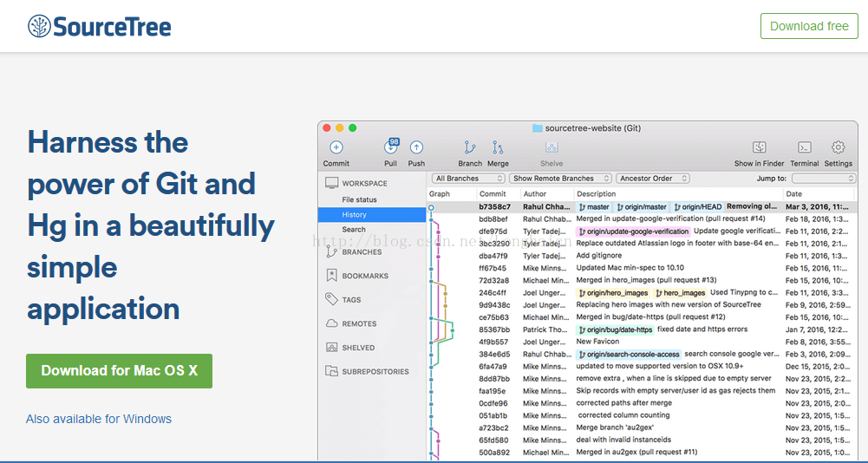This screenshot has width=868, height=463.
Task: Select commit dba47f9 Add gitignore
Action: click(x=642, y=256)
